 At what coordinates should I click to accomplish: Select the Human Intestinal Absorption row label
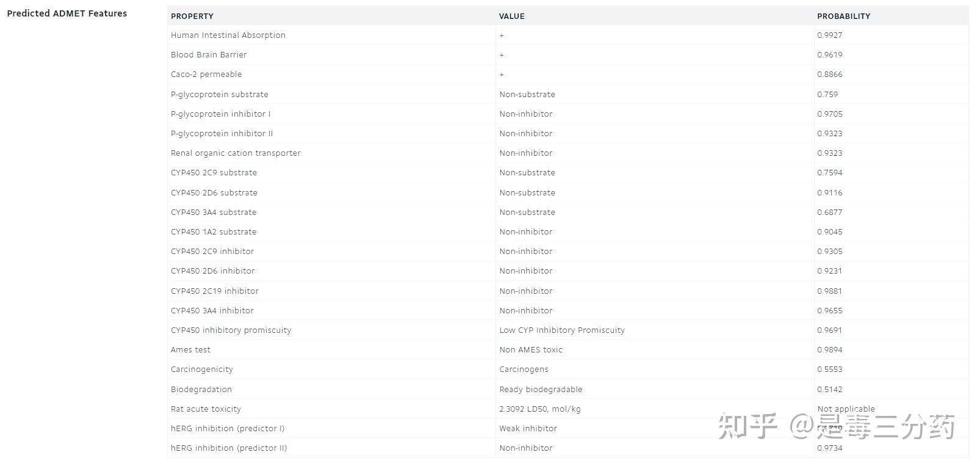pyautogui.click(x=228, y=35)
